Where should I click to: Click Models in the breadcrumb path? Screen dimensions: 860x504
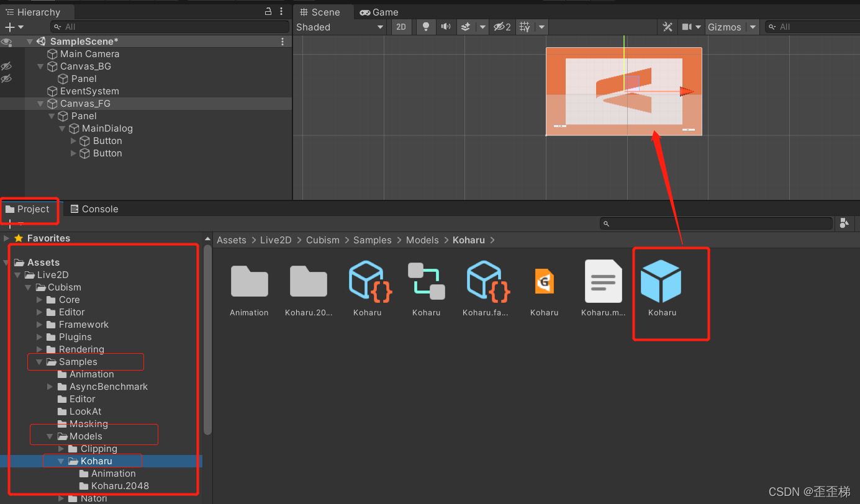click(422, 240)
